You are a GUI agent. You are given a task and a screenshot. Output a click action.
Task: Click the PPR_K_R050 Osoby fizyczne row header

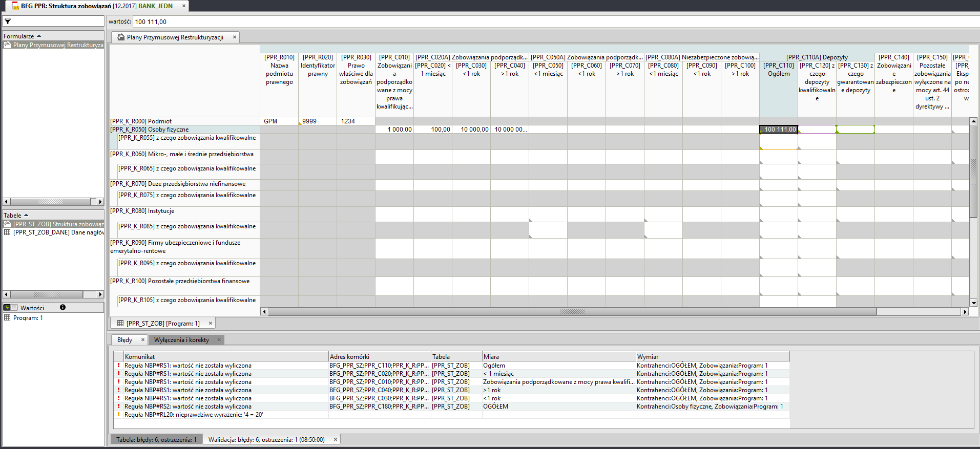[x=185, y=130]
